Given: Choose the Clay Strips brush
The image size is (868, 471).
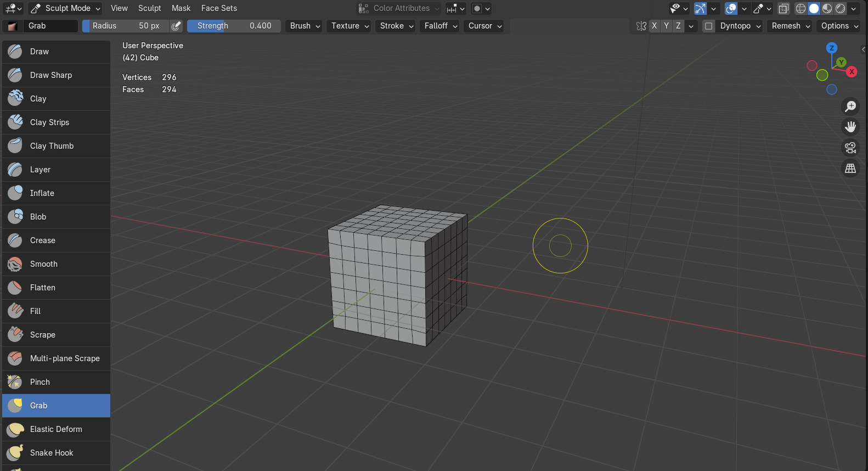Looking at the screenshot, I should click(x=56, y=122).
